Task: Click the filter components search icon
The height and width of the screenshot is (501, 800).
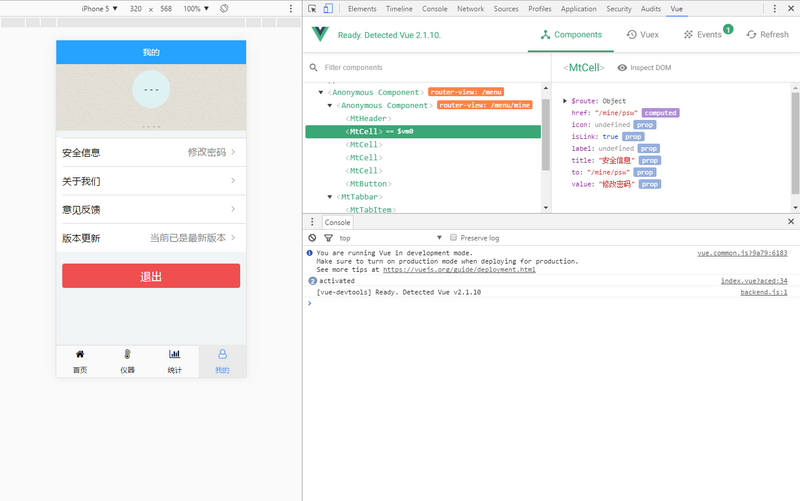Action: point(313,67)
